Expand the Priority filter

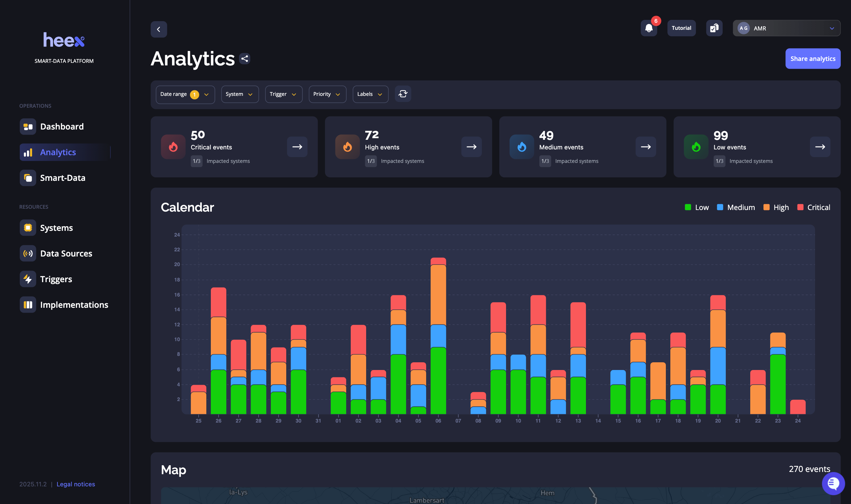click(x=327, y=94)
